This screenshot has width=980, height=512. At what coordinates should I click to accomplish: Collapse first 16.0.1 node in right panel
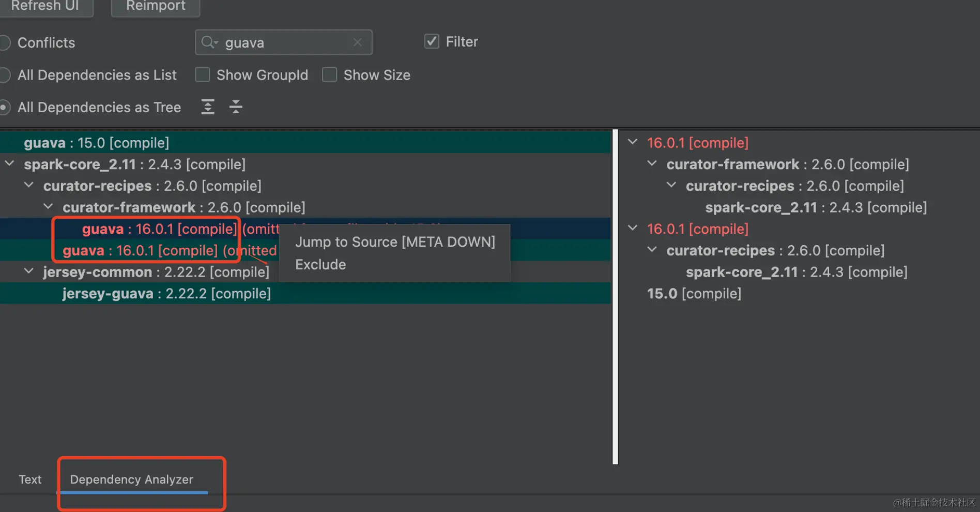633,142
